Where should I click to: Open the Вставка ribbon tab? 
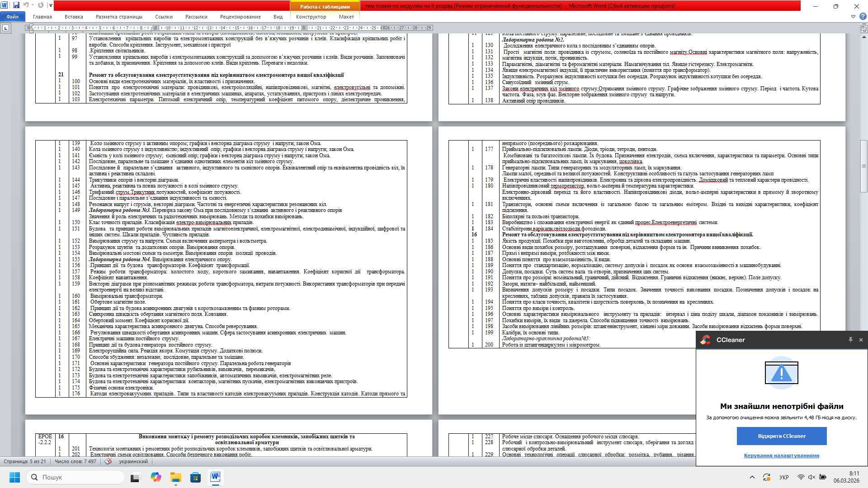[x=74, y=17]
